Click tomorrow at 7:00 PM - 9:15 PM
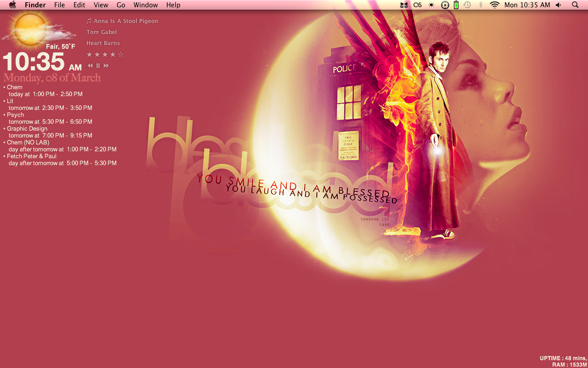The height and width of the screenshot is (368, 588). (x=51, y=136)
